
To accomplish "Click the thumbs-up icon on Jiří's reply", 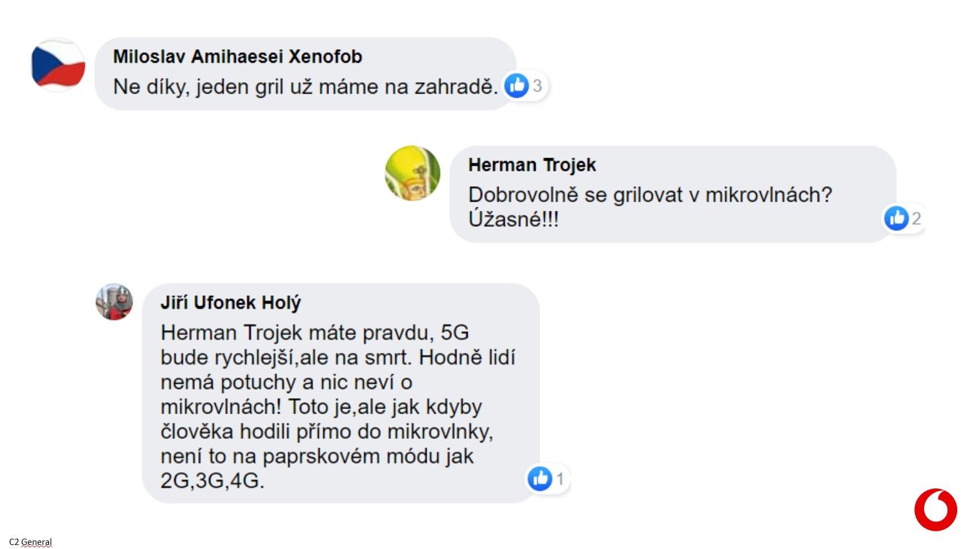I will (x=540, y=479).
